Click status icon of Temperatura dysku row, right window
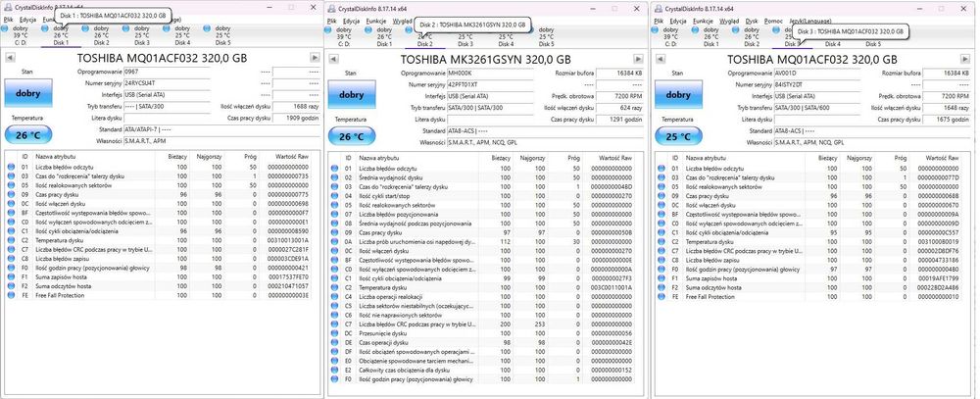Viewport: 980px width, 399px height. (660, 241)
